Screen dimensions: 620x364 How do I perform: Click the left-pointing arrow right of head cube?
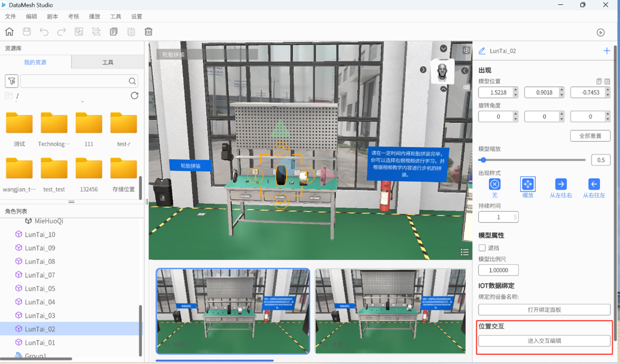(x=465, y=71)
